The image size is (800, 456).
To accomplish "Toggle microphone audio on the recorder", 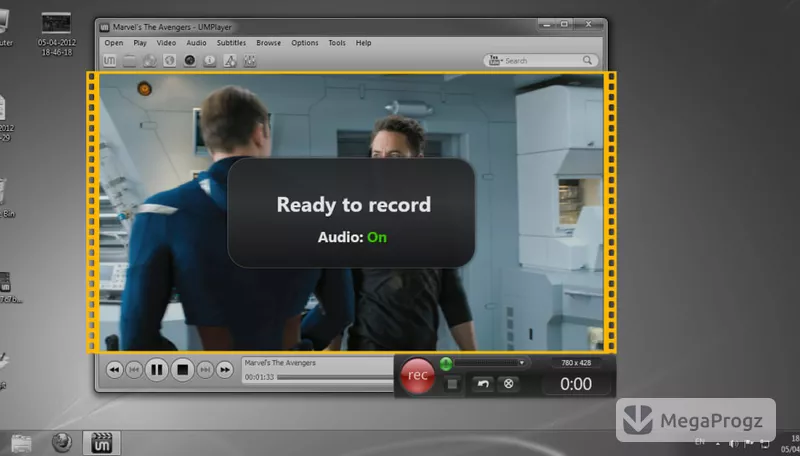I will tap(446, 363).
